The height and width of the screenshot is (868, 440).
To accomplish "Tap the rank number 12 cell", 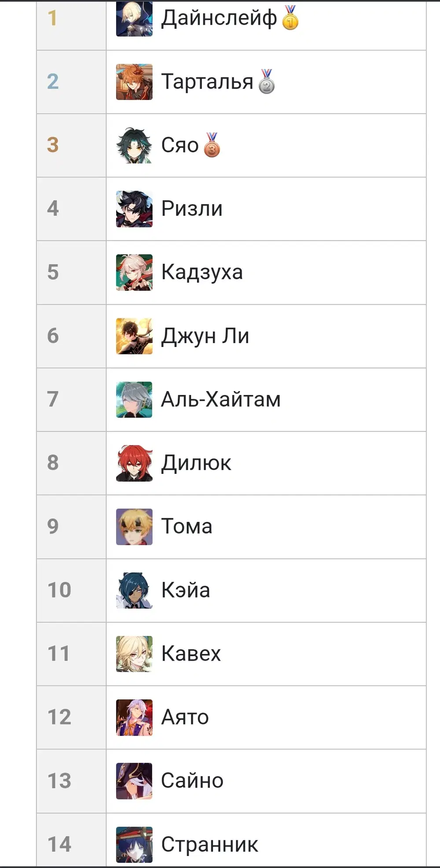I will [x=59, y=717].
